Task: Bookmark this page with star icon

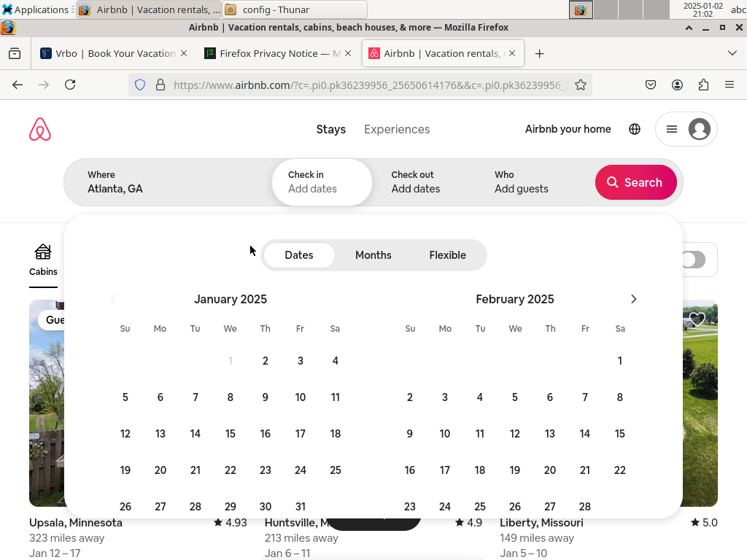Action: point(580,85)
